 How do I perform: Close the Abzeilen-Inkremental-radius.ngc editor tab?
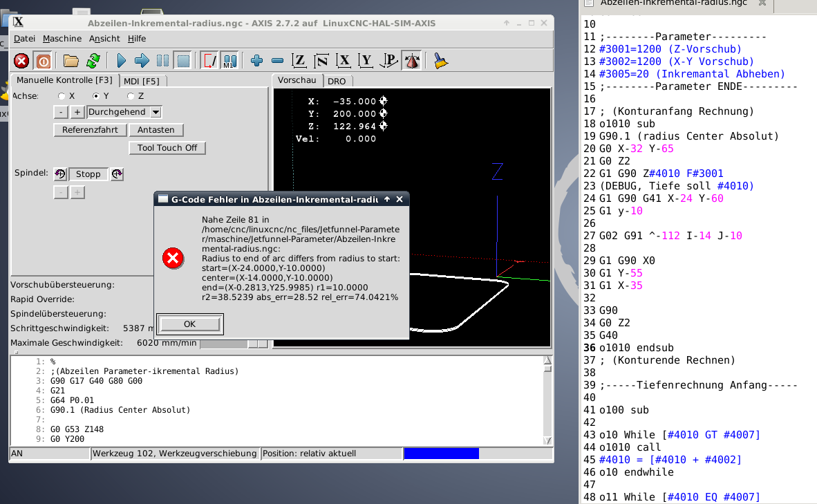(x=762, y=3)
